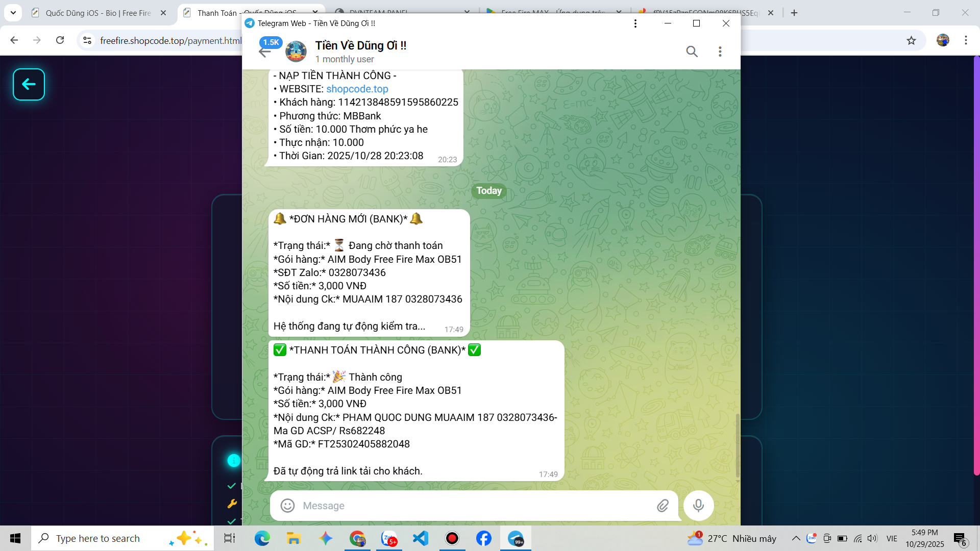Open the emoji picker in message box
Viewport: 980px width, 551px height.
(x=288, y=506)
